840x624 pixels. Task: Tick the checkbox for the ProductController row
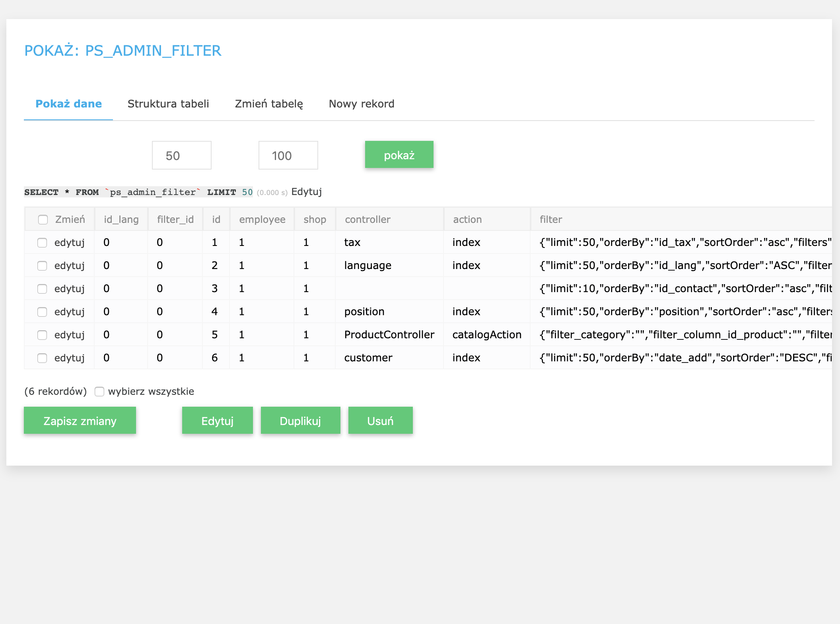click(42, 335)
